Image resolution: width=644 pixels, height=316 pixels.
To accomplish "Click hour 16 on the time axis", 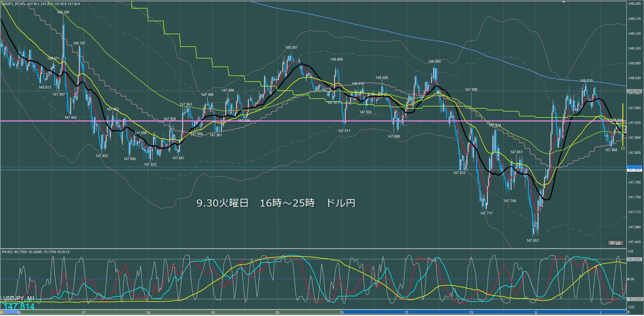I will tap(19, 313).
